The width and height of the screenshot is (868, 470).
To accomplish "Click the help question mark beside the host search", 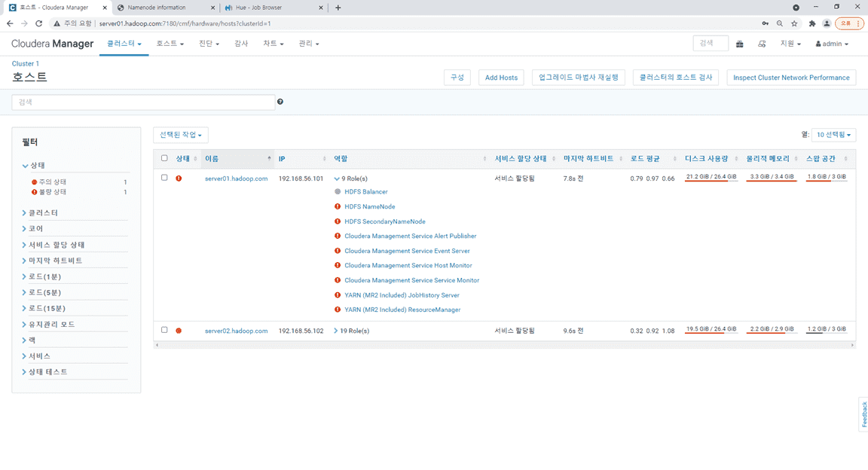I will click(280, 102).
